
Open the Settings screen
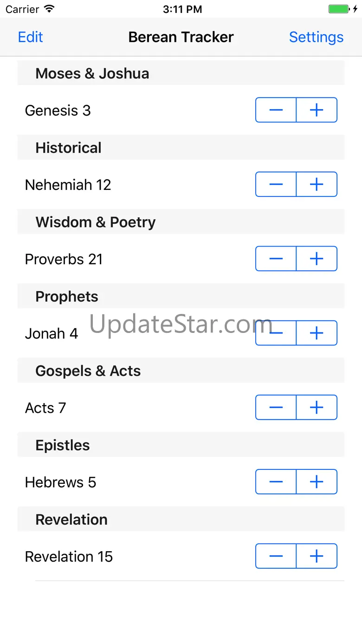pyautogui.click(x=316, y=37)
